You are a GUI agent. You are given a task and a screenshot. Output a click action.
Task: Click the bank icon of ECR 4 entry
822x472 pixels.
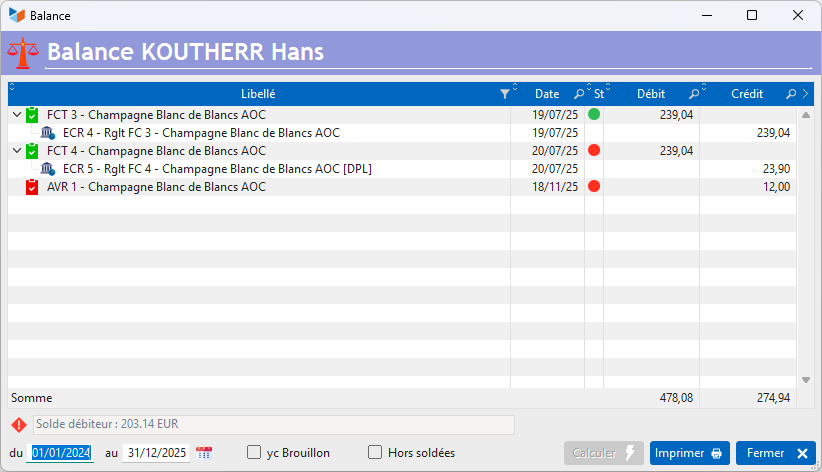coord(48,133)
